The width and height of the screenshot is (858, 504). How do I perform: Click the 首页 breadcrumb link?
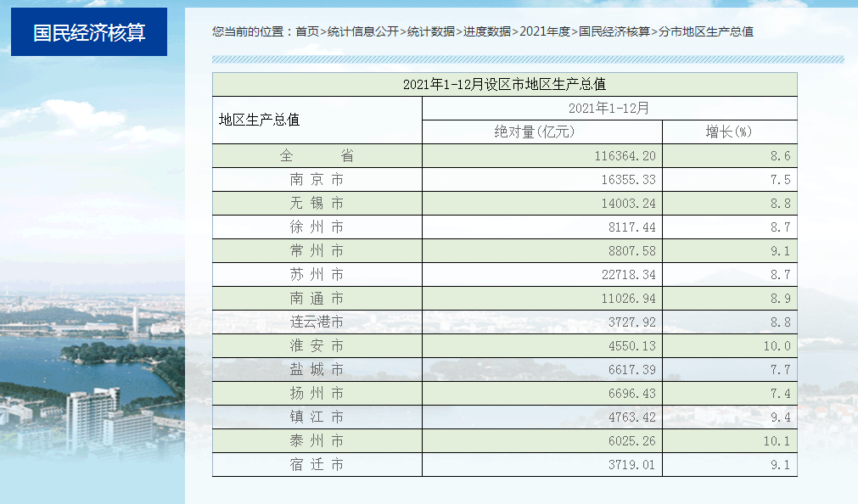tap(306, 31)
